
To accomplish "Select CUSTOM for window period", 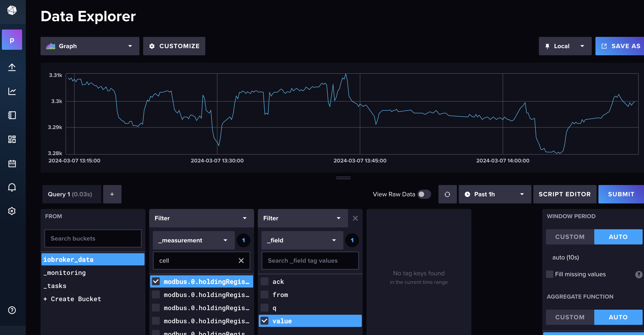I will [x=570, y=237].
